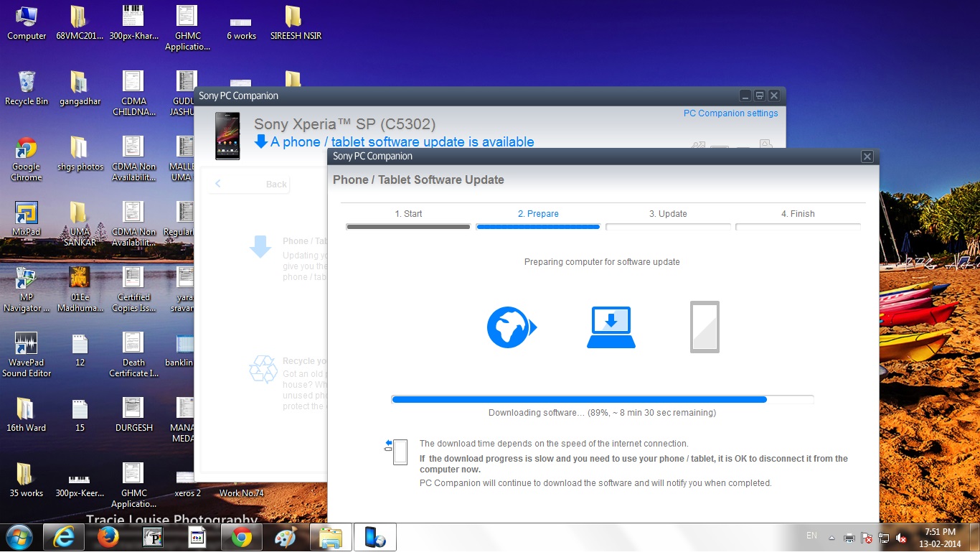Select the Death Certificate document icon

pyautogui.click(x=133, y=355)
